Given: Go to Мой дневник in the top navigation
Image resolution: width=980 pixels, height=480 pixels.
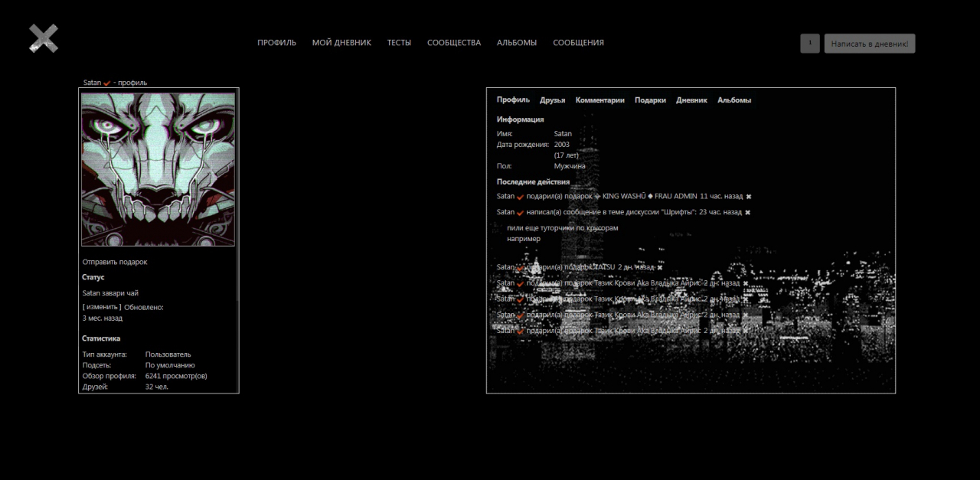Looking at the screenshot, I should 341,43.
